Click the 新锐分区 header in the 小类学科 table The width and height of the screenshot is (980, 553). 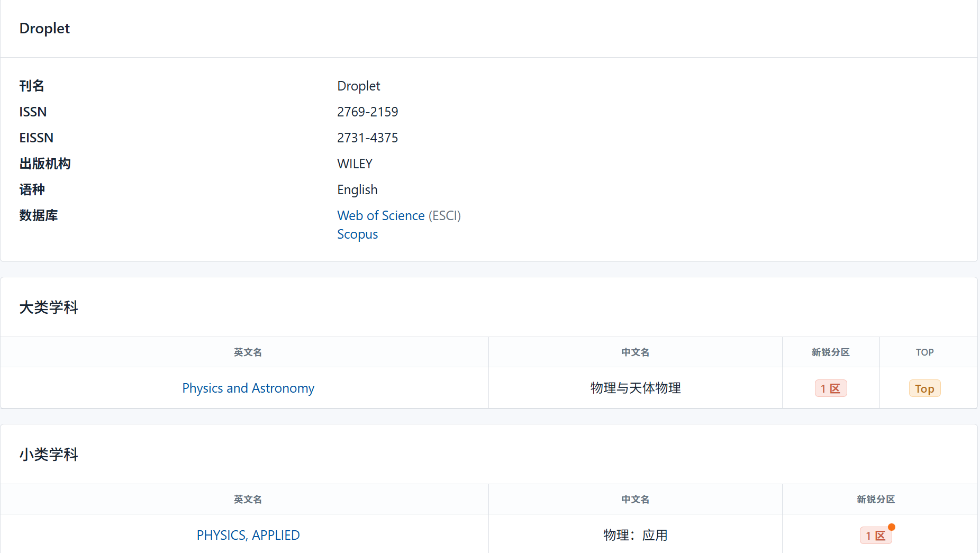click(x=875, y=500)
